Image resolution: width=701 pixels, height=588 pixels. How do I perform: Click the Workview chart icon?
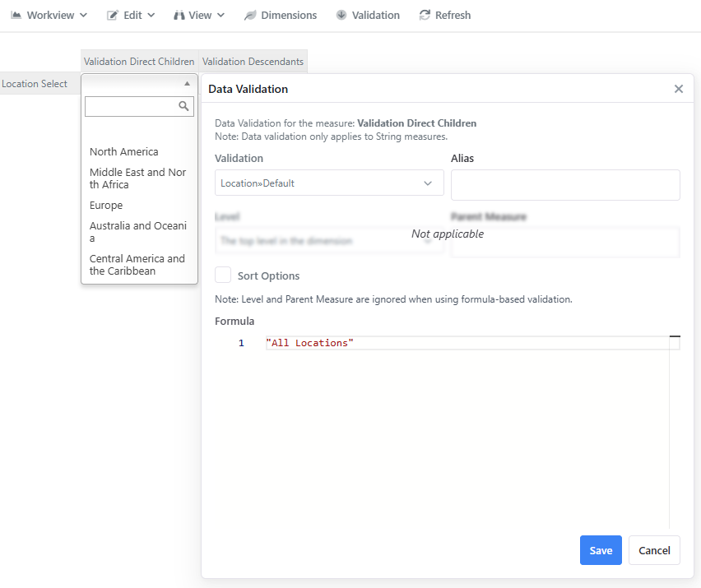(x=16, y=15)
